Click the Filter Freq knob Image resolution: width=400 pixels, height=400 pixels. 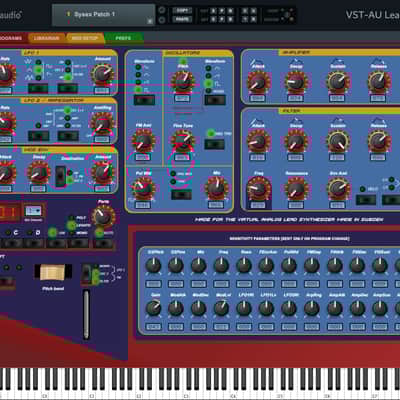tap(258, 189)
